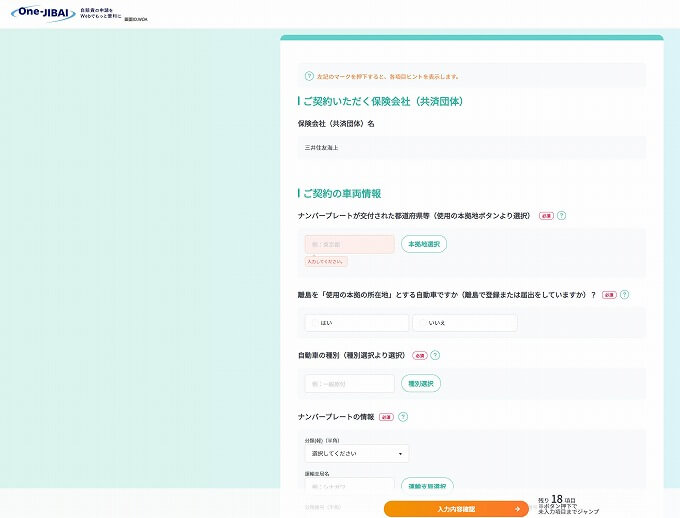This screenshot has height=518, width=680.
Task: Show the help hint for ナンバープレートの情報
Action: pos(403,416)
